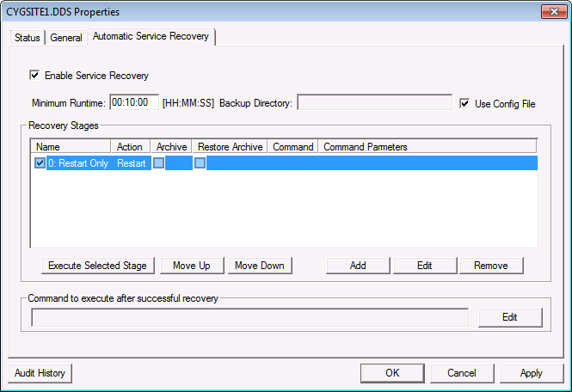Click the Command Parmeters column header
The width and height of the screenshot is (572, 392).
click(x=427, y=147)
